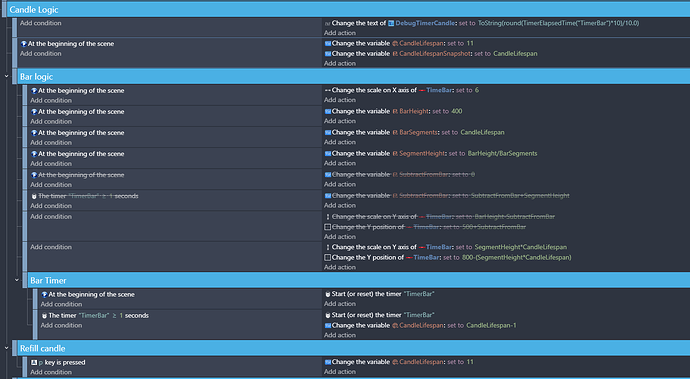The width and height of the screenshot is (690, 379).
Task: Select the scene-start condition in the BarSegments event
Action: pos(77,132)
